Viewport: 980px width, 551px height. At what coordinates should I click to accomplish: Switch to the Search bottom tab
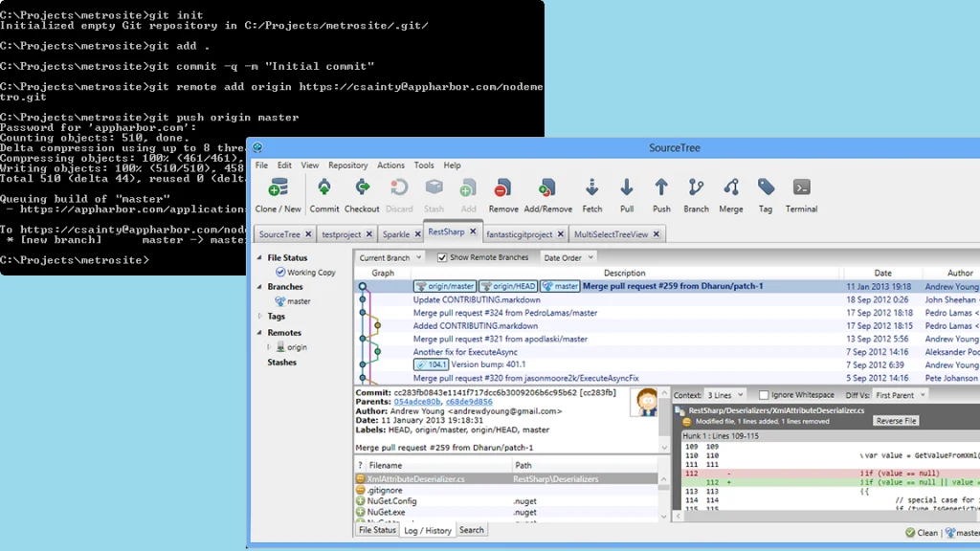point(471,530)
